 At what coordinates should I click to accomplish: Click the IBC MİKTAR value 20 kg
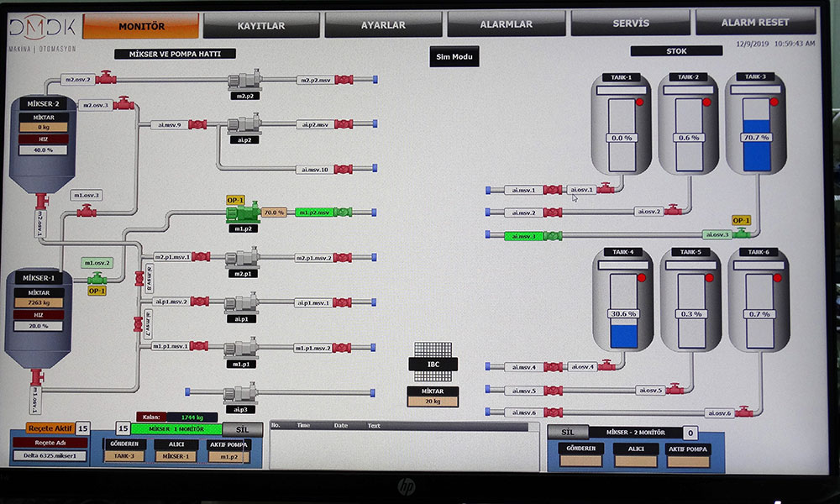point(433,402)
